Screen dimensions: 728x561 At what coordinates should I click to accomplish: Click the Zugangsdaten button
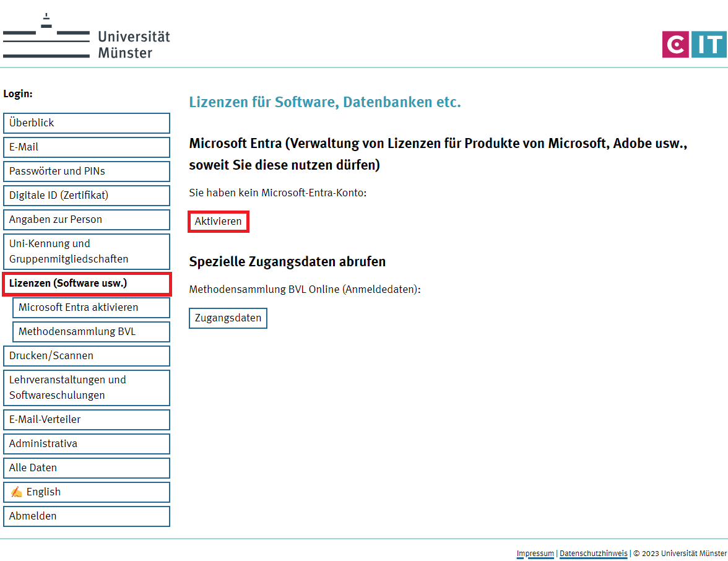[x=228, y=318]
